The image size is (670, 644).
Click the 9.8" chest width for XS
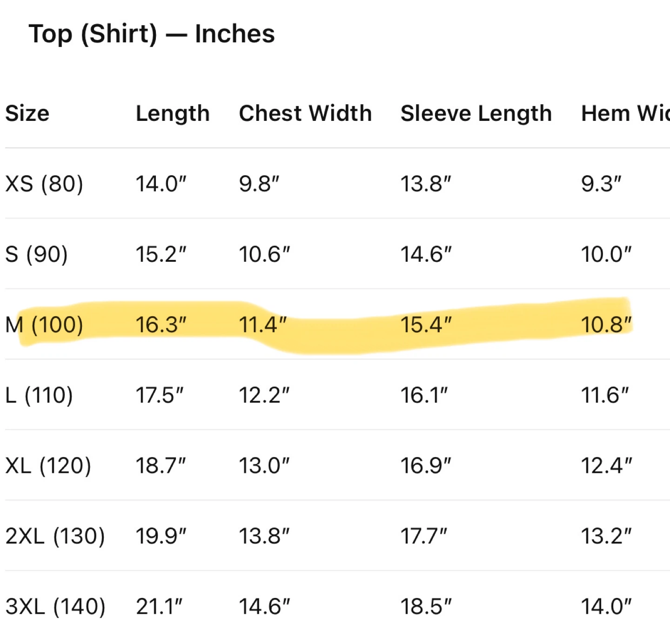click(x=259, y=184)
